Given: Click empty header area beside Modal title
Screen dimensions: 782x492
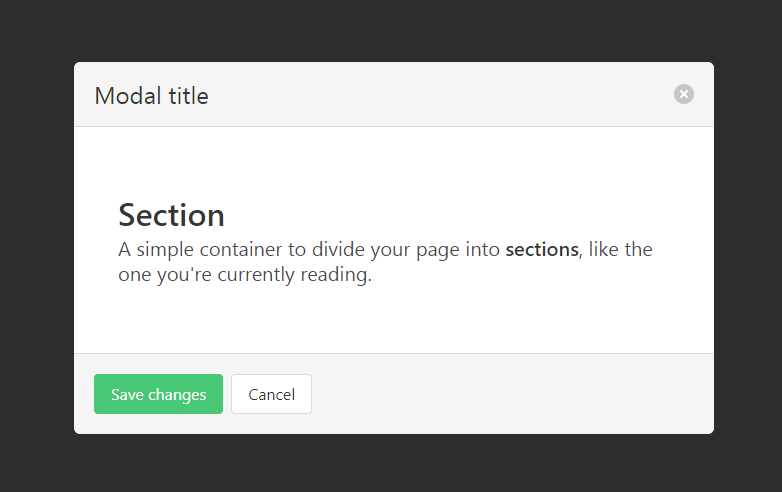Looking at the screenshot, I should [441, 95].
